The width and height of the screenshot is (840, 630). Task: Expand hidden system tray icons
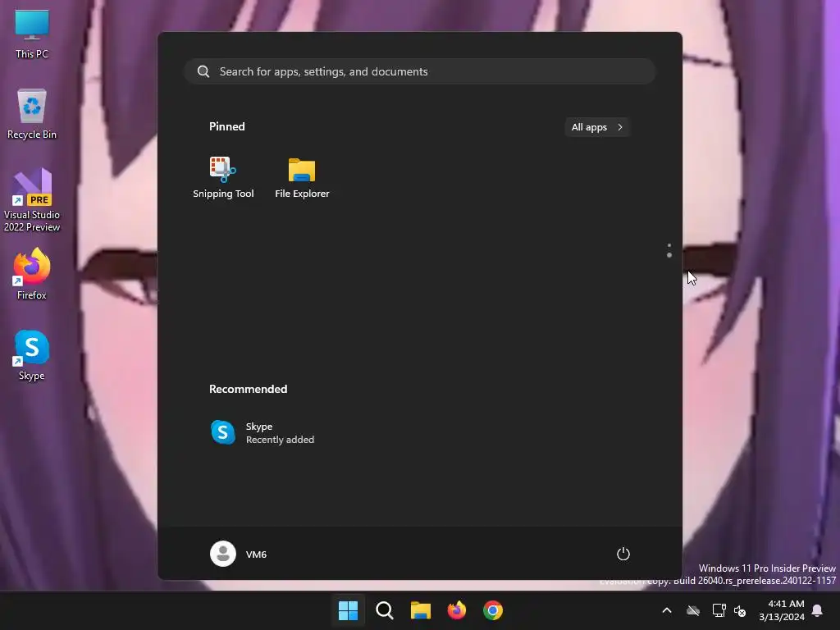point(667,610)
